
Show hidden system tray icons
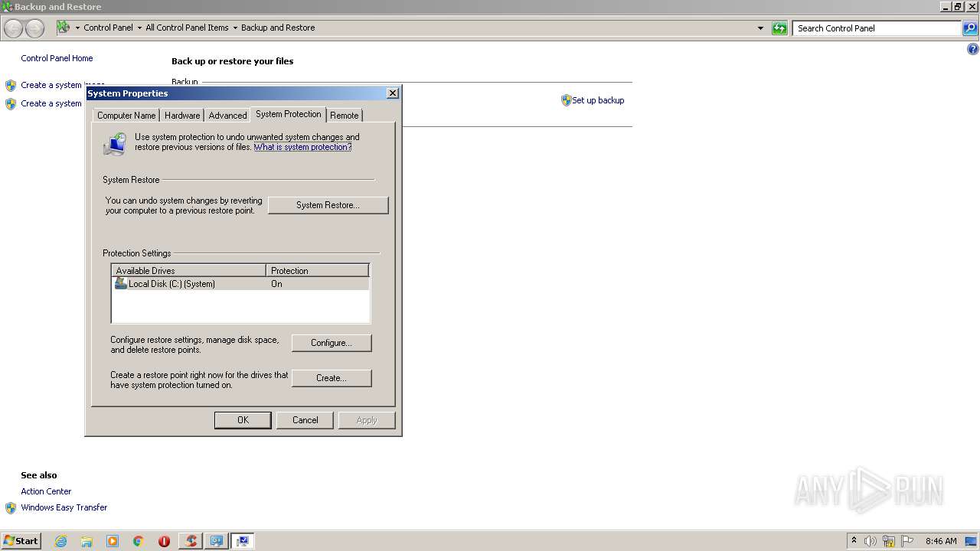tap(854, 540)
